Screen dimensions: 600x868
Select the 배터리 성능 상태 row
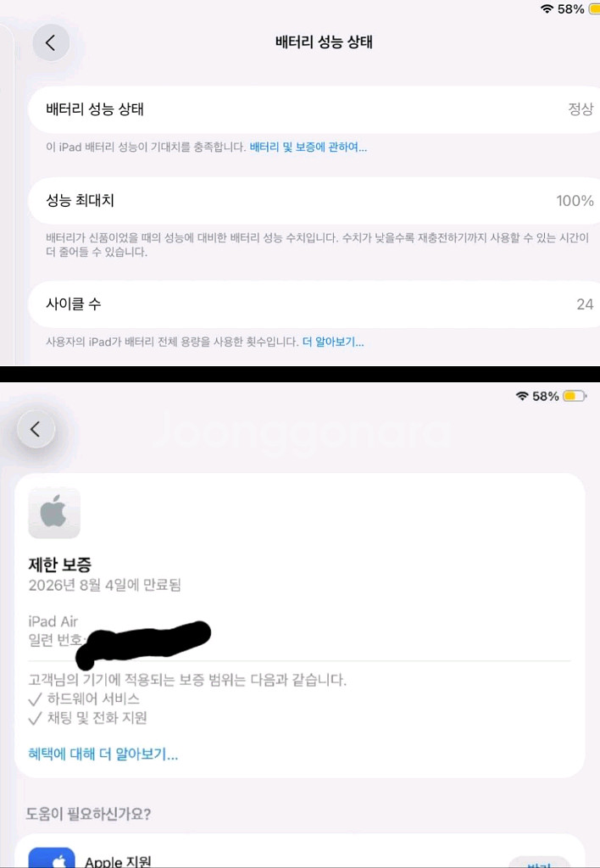(314, 109)
